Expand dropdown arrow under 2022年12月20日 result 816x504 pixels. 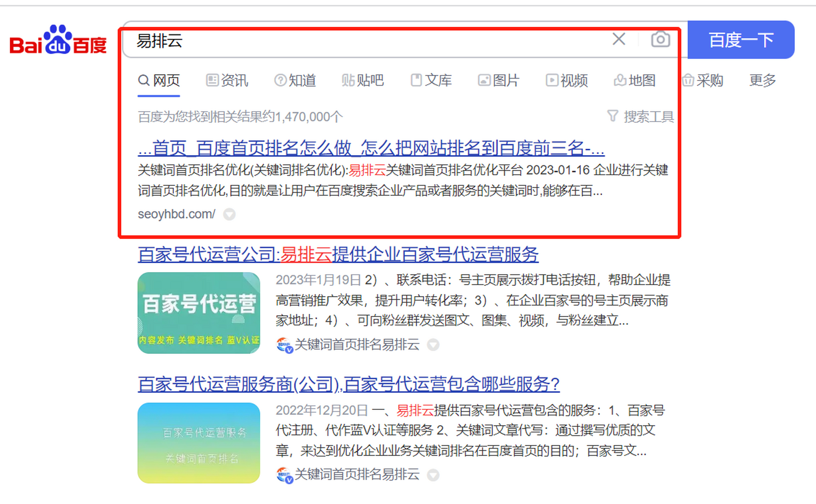point(433,475)
